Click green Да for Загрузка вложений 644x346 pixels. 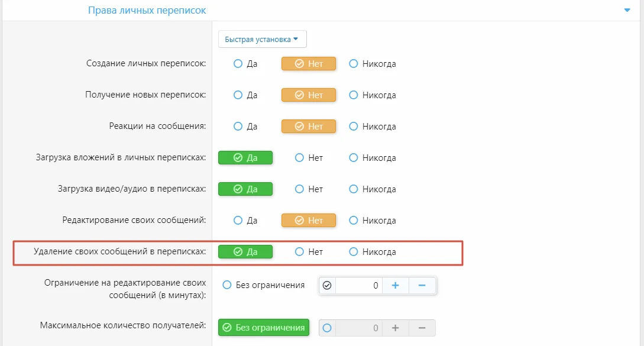tap(245, 157)
